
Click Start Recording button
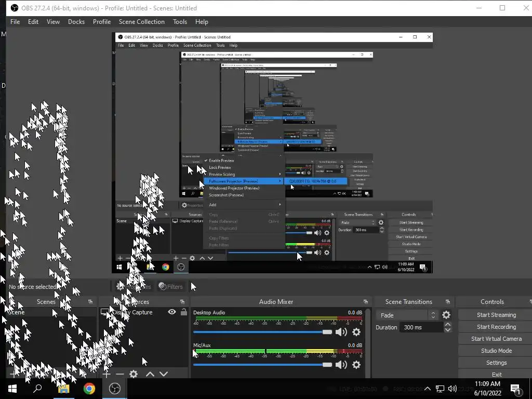pyautogui.click(x=496, y=327)
